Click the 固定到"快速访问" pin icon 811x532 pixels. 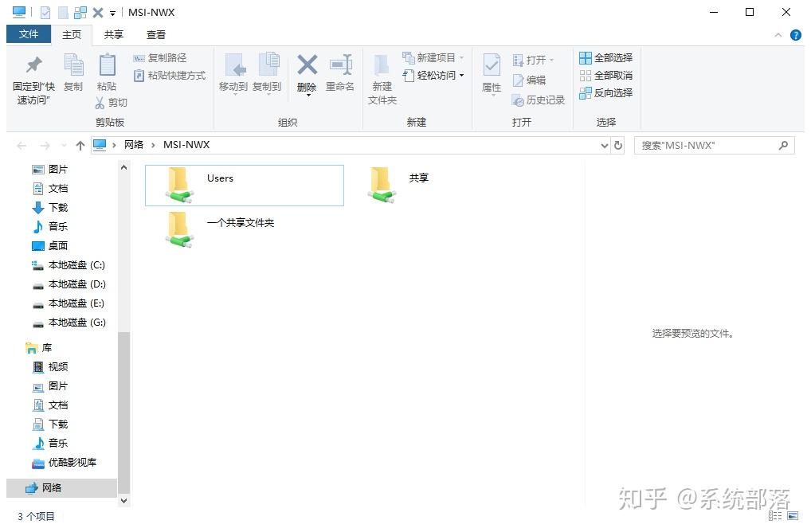coord(33,66)
